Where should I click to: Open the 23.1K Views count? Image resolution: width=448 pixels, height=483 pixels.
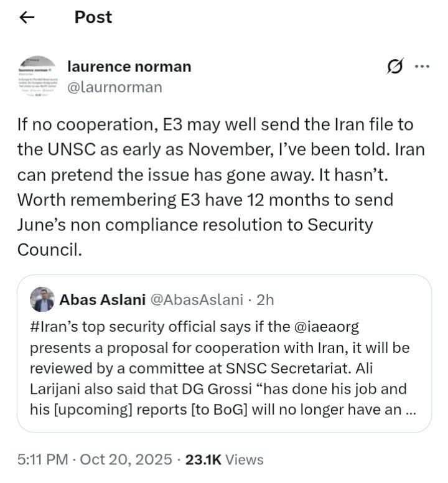(223, 459)
